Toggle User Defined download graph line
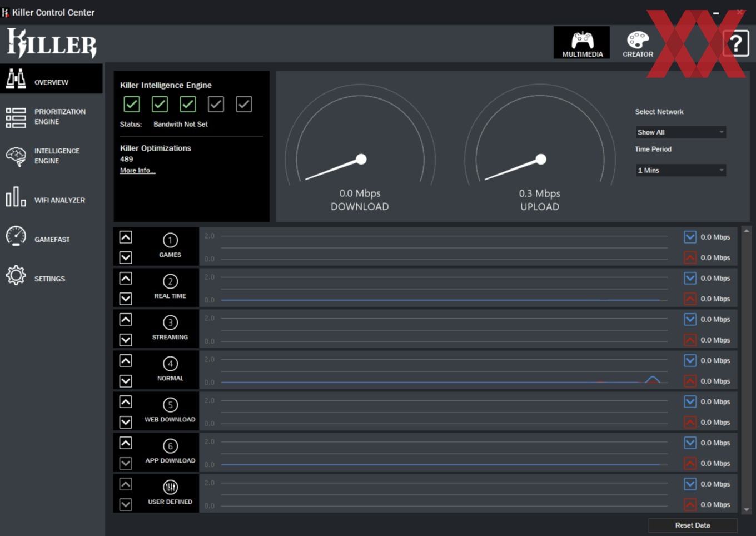 click(690, 484)
